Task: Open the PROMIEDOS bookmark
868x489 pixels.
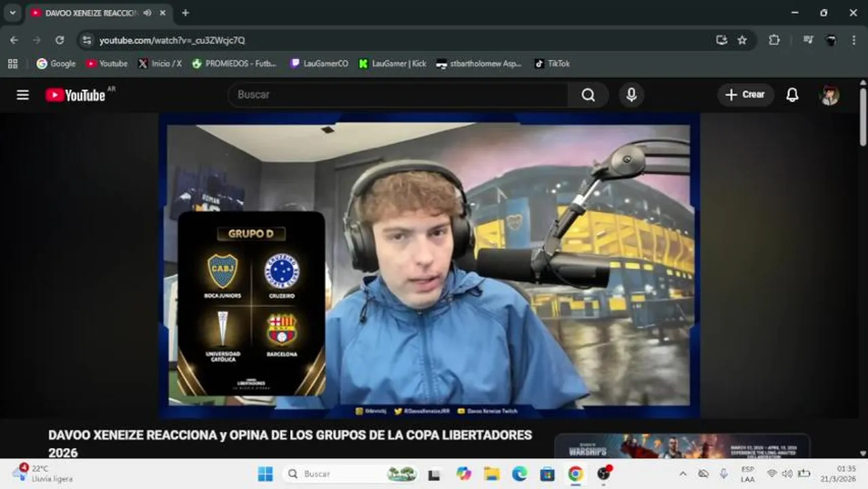Action: coord(234,63)
